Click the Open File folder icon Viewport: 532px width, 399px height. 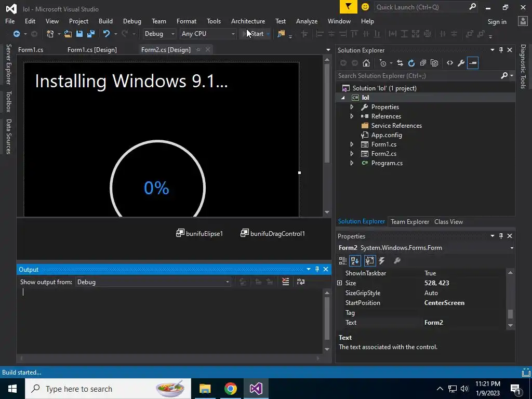[x=68, y=34]
